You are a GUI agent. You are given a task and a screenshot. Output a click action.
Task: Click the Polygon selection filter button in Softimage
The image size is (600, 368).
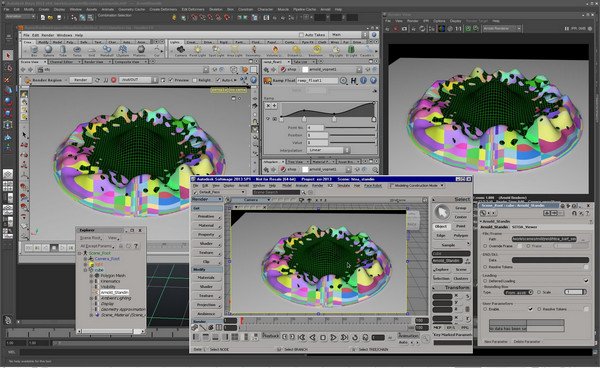[461, 236]
